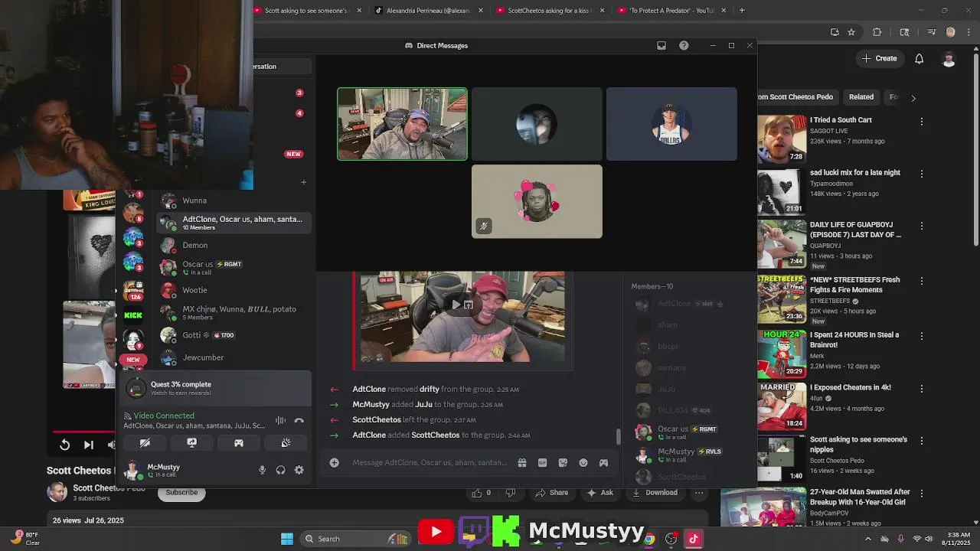The image size is (980, 551).
Task: Create a new DM with plus icon
Action: click(303, 182)
